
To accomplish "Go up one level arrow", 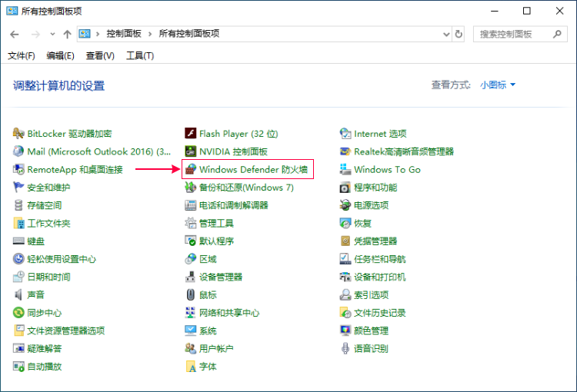I will (x=67, y=34).
